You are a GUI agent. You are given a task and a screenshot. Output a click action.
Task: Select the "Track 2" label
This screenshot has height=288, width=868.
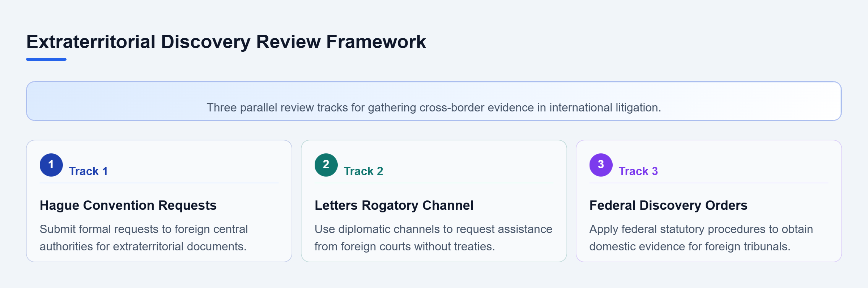point(363,171)
